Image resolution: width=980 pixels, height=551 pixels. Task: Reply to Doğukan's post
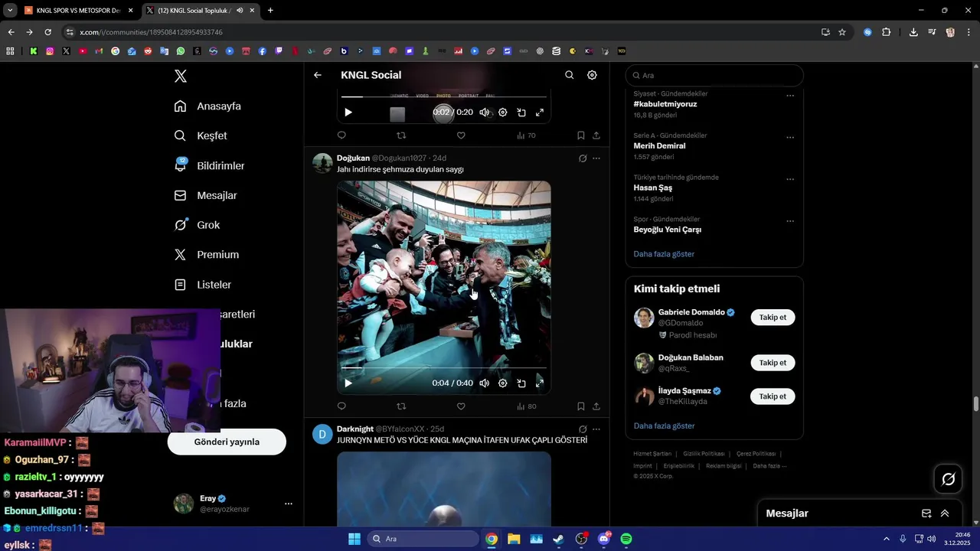[x=341, y=406]
